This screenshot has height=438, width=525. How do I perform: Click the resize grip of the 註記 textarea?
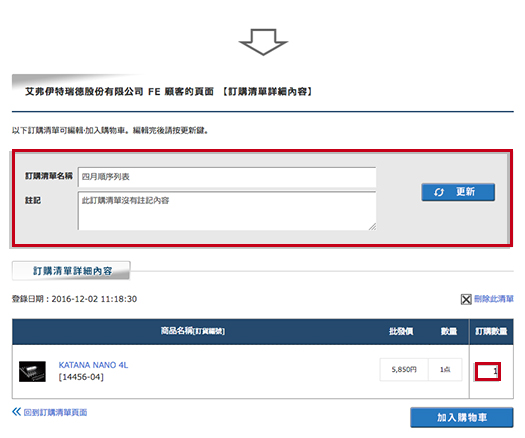372,227
